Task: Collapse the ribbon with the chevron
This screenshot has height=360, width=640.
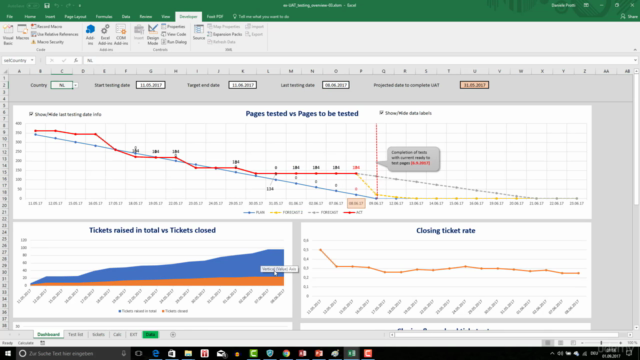Action: pos(635,49)
